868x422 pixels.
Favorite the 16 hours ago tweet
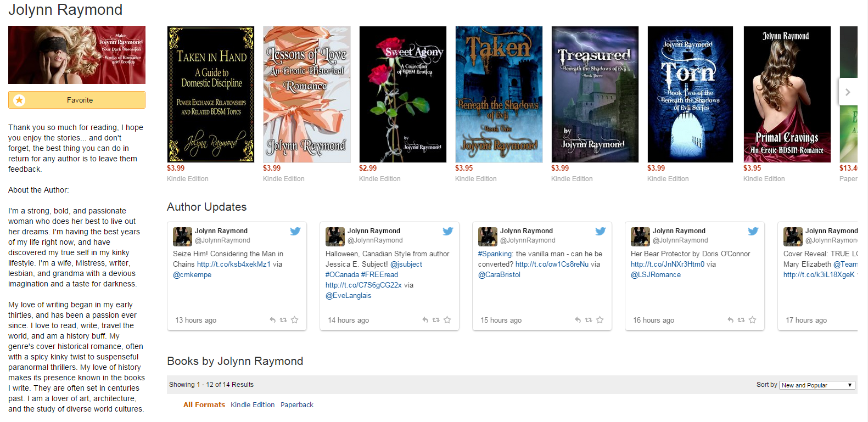point(753,320)
